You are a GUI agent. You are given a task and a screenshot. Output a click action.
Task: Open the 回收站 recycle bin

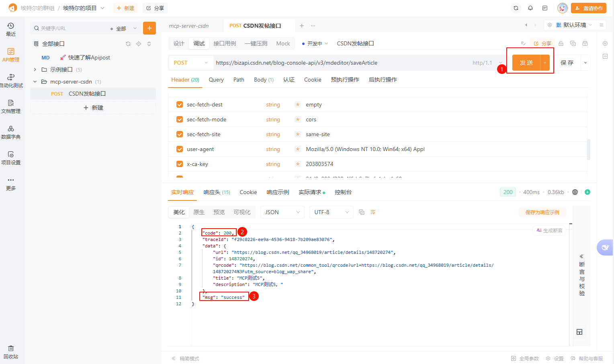pos(11,352)
